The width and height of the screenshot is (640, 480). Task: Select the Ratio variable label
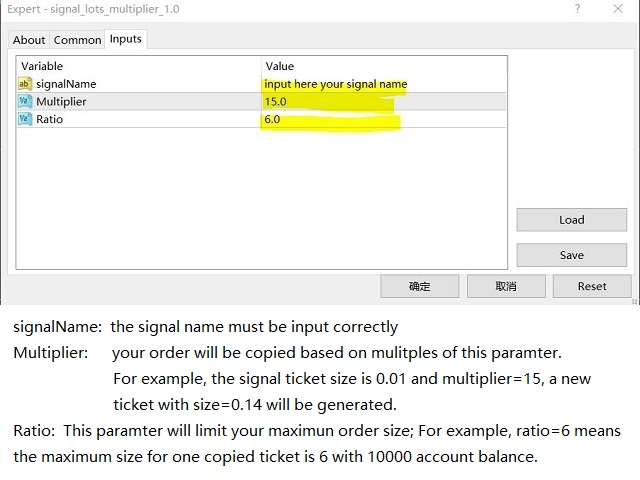point(49,119)
